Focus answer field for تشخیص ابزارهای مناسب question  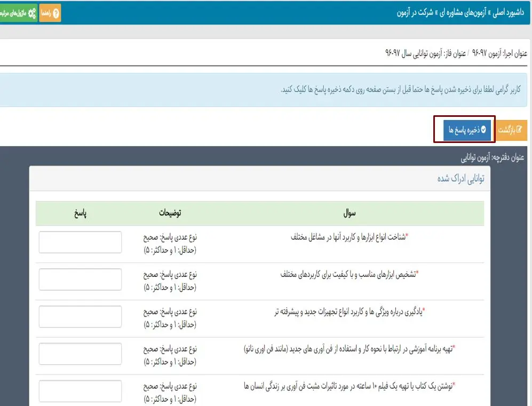(80, 280)
